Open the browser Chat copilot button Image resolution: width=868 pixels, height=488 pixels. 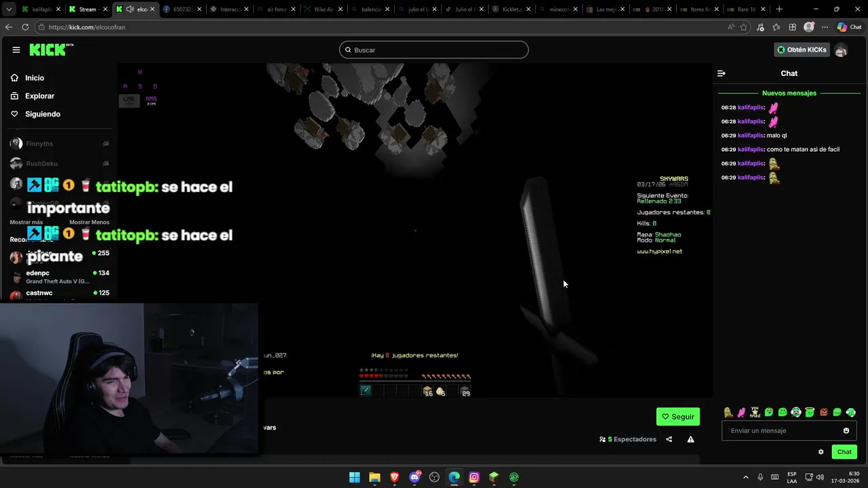click(x=850, y=27)
